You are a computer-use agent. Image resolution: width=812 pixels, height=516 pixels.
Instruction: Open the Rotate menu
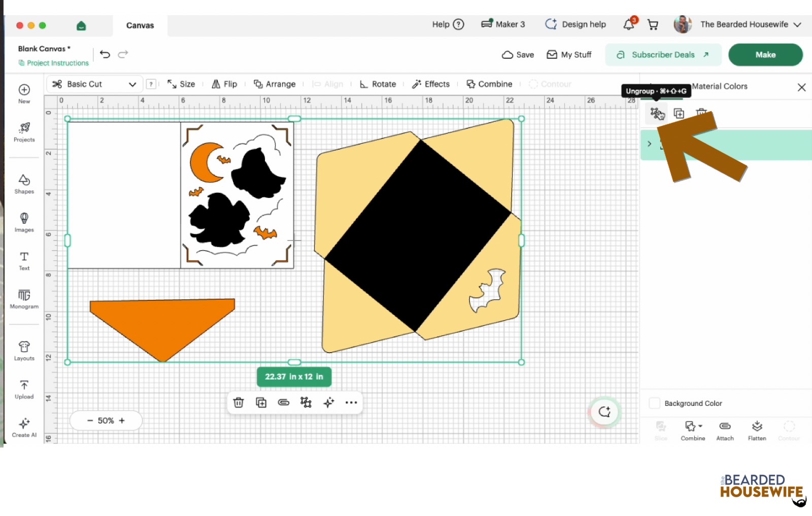378,84
